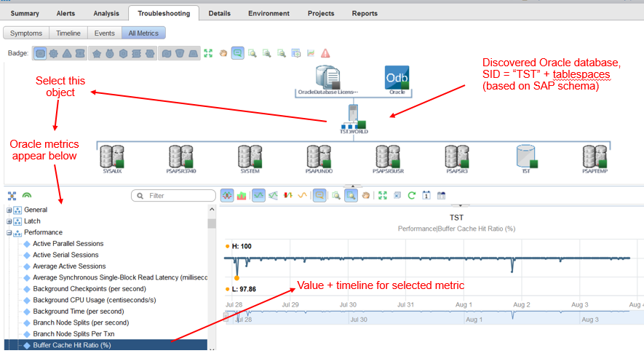Switch to the Alerts tab
The height and width of the screenshot is (356, 644).
pos(66,13)
